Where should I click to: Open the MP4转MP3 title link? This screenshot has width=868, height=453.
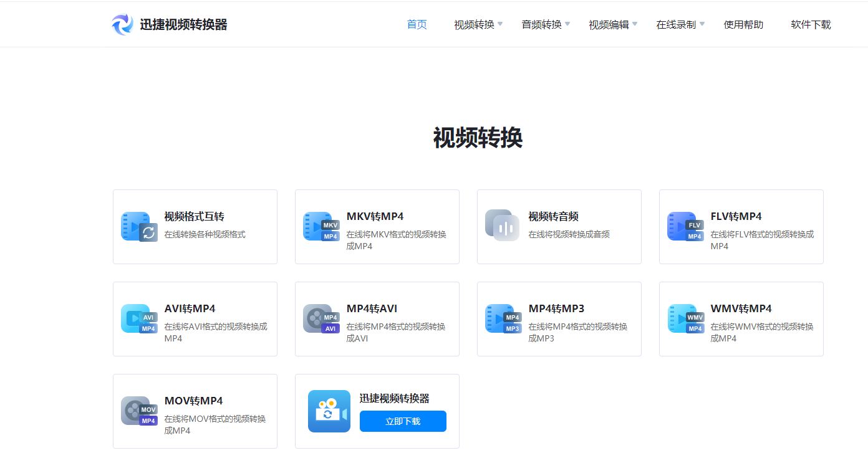tap(557, 308)
